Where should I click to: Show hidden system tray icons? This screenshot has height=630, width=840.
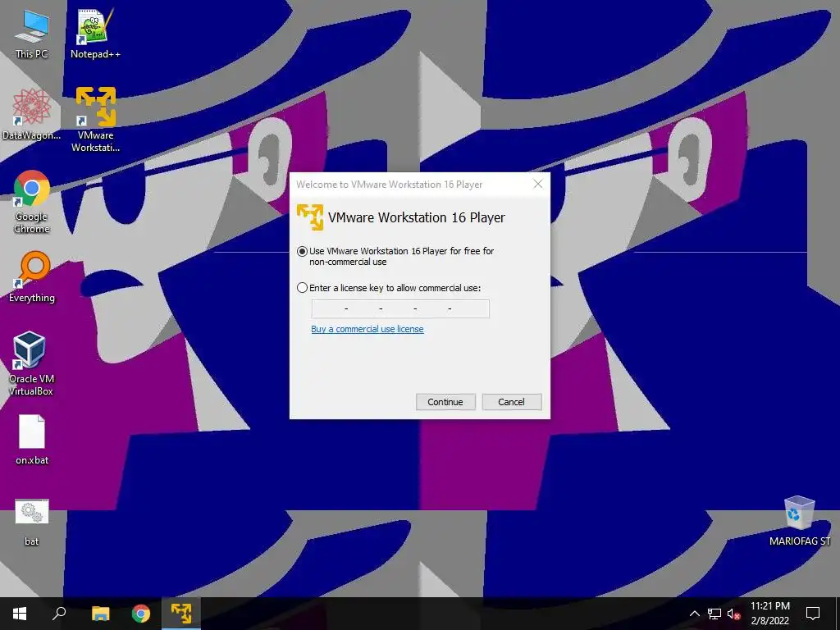(x=694, y=614)
